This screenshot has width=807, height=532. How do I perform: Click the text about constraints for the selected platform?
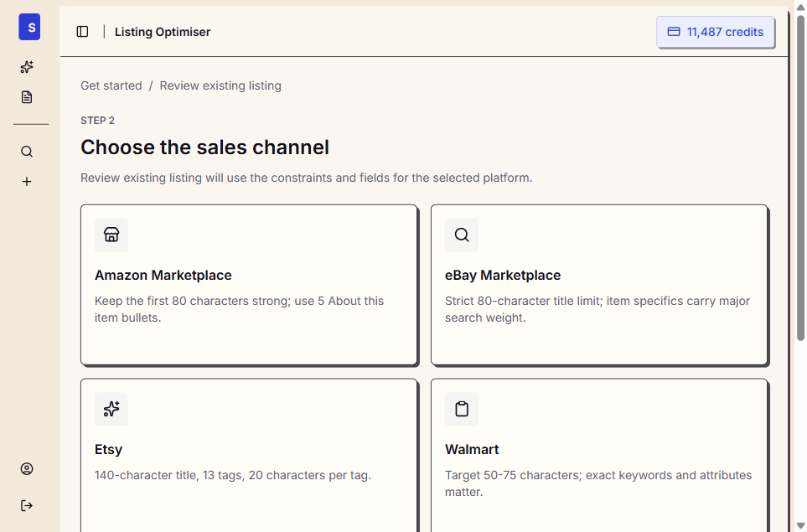(306, 178)
